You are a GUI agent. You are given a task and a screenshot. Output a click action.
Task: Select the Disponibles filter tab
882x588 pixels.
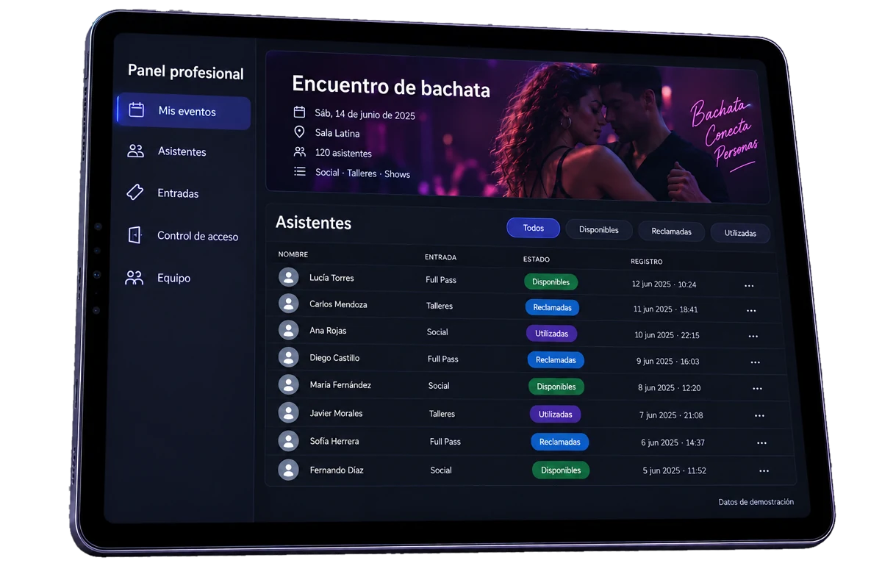click(x=598, y=229)
